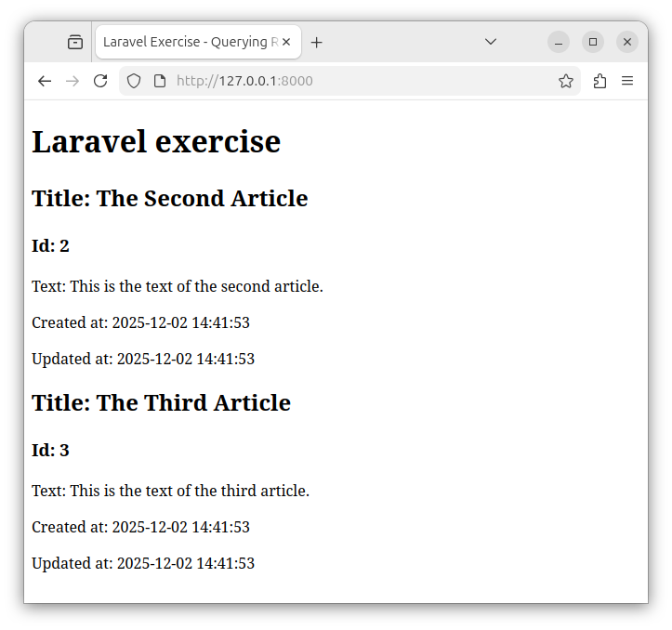Select the Laravel Exercise - Querying tab
Image resolution: width=672 pixels, height=630 pixels.
tap(198, 42)
